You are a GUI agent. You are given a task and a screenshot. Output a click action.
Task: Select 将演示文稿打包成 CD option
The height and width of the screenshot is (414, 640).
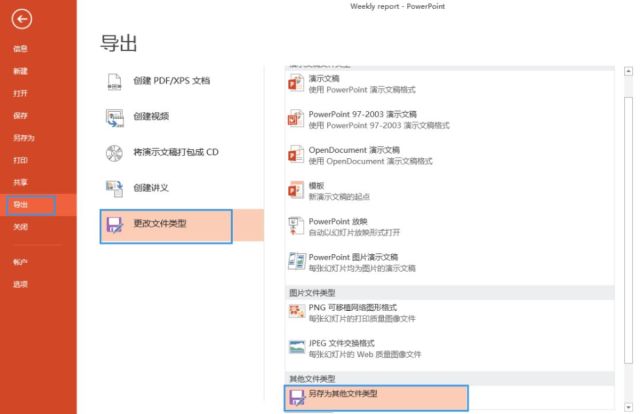coord(182,152)
